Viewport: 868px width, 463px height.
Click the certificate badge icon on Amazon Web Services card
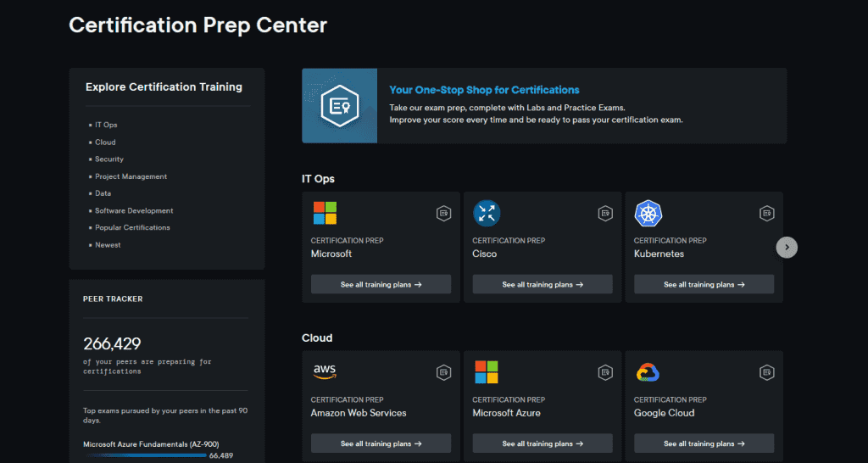[x=443, y=373]
